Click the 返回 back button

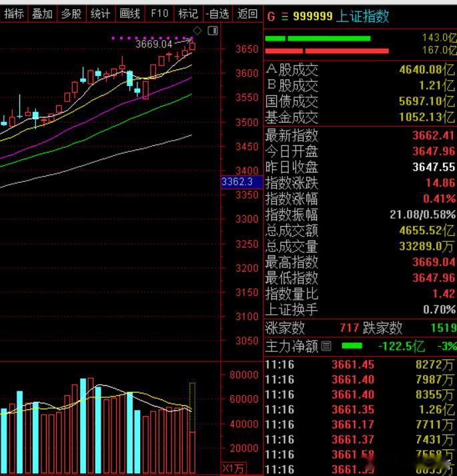[x=248, y=14]
